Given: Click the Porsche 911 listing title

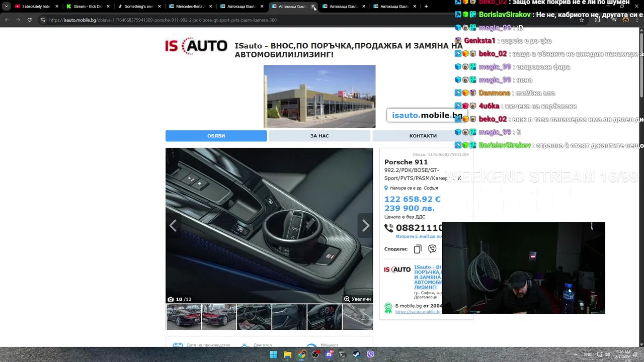Looking at the screenshot, I should (x=406, y=162).
